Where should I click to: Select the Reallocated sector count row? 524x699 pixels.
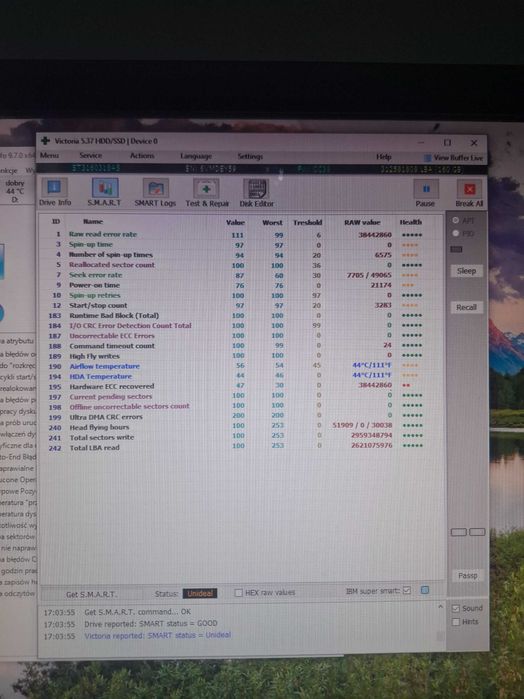pos(236,265)
